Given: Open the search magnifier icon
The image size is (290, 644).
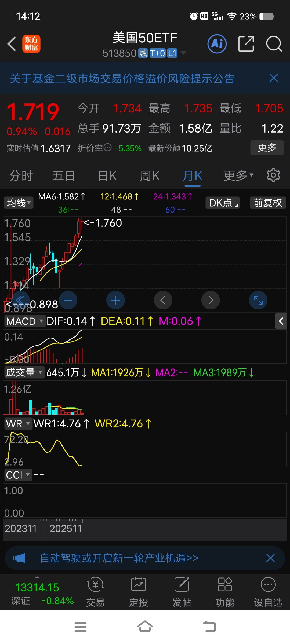Looking at the screenshot, I should (x=274, y=44).
